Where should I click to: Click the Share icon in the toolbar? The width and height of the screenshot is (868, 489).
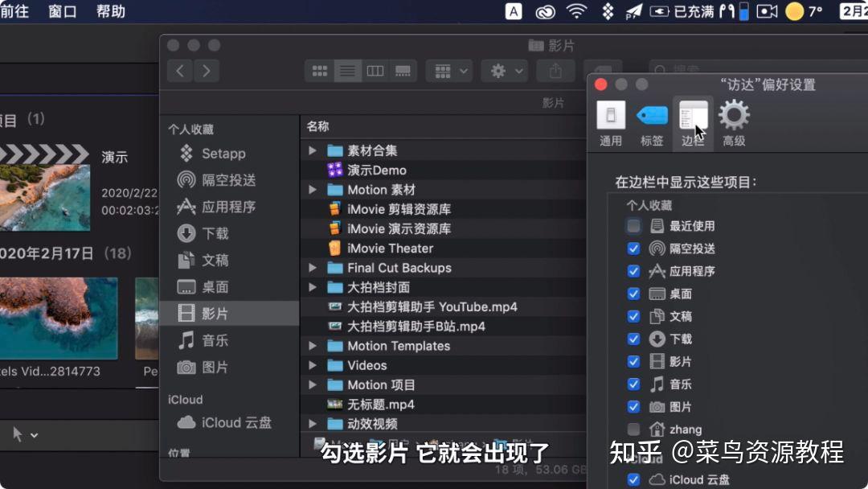click(555, 70)
